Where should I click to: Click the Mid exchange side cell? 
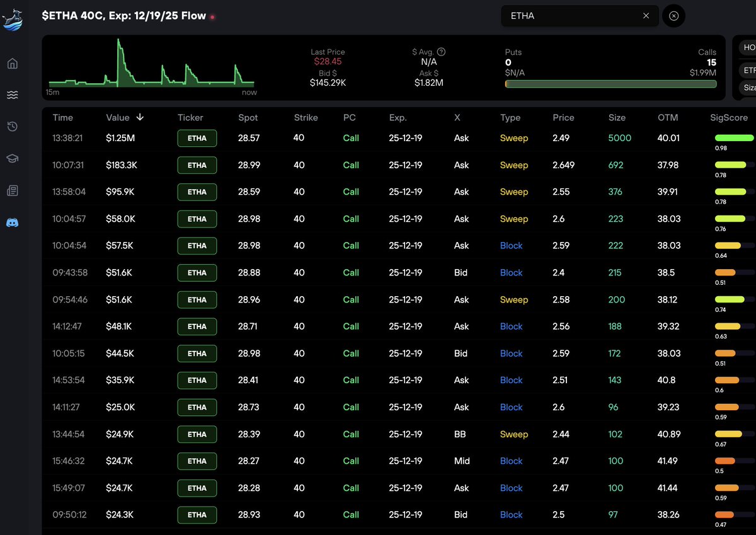pos(462,461)
